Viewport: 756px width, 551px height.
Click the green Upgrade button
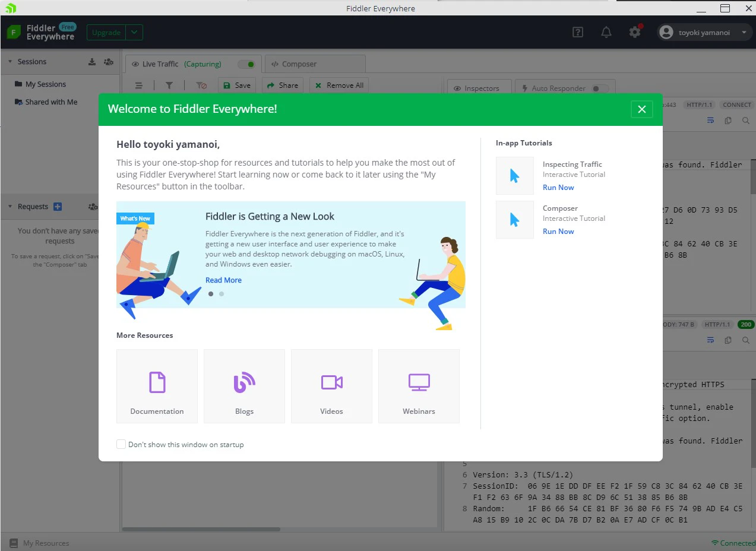pyautogui.click(x=106, y=33)
